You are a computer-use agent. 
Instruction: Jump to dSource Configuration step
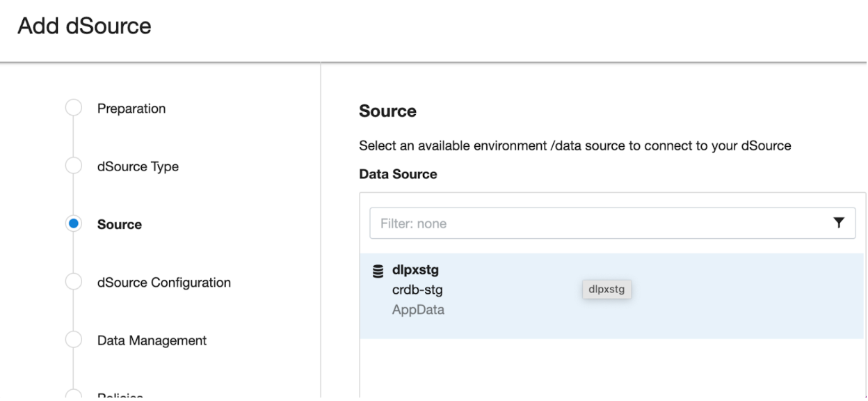point(163,283)
